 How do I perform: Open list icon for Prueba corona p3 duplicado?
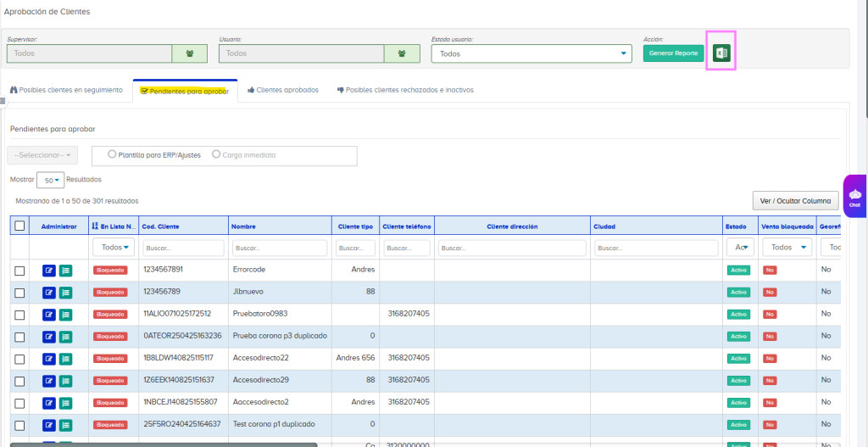pyautogui.click(x=65, y=337)
